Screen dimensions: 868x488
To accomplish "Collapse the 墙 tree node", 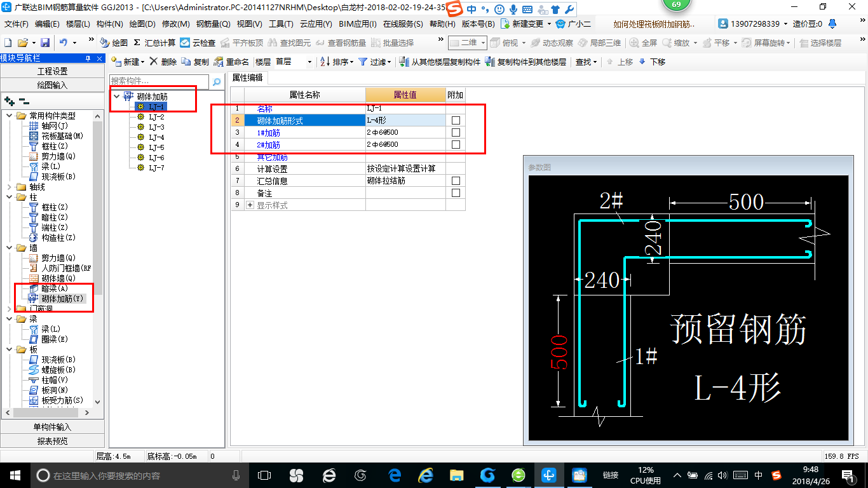I will 10,248.
